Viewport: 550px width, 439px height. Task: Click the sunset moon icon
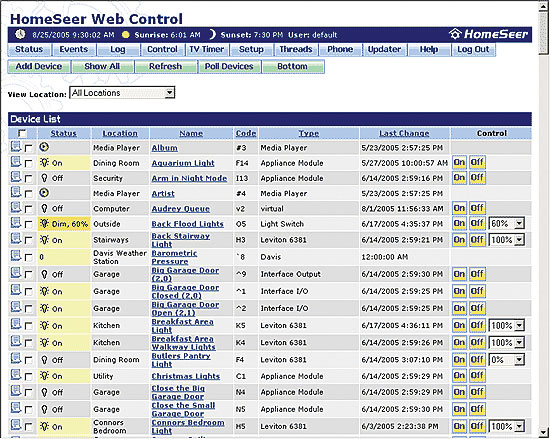tap(213, 34)
